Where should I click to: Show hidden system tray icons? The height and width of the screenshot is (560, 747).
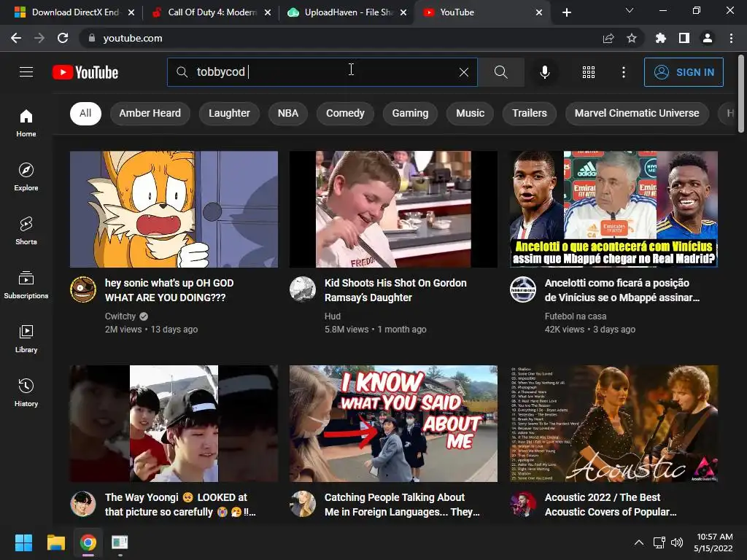point(639,542)
